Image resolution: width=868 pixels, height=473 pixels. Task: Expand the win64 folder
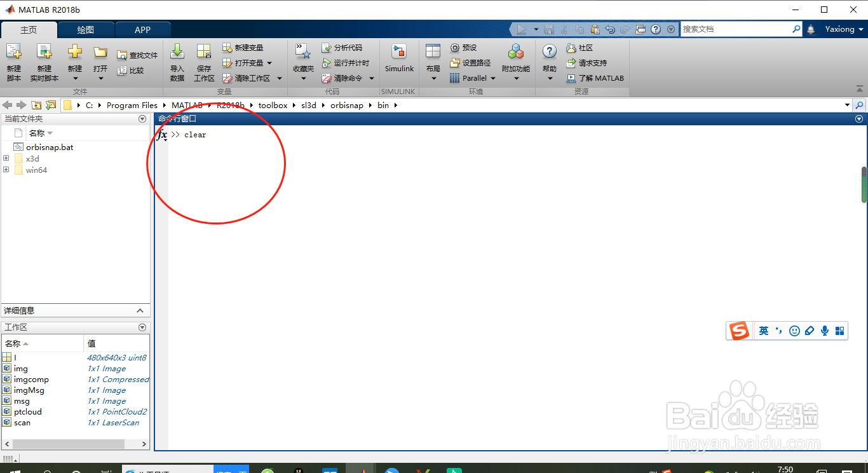[x=6, y=170]
